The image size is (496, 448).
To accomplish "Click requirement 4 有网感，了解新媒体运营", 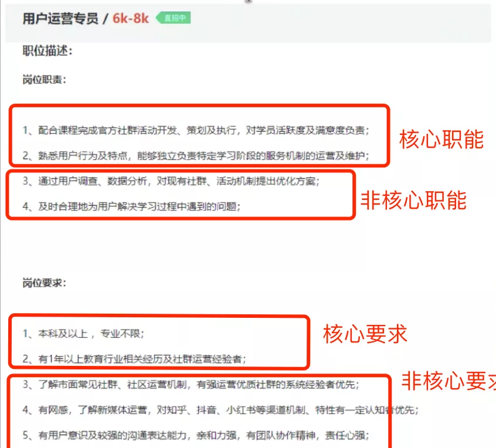I will [x=220, y=410].
